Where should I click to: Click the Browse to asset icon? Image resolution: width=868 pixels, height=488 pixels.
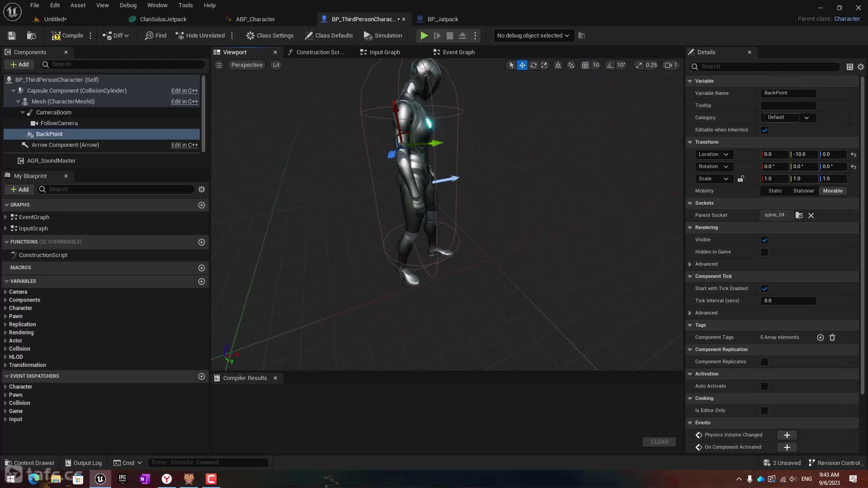click(32, 36)
